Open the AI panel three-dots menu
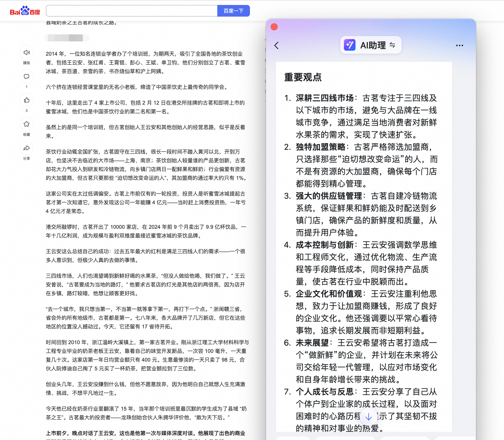Screen dimensions: 504x440 (x=459, y=45)
